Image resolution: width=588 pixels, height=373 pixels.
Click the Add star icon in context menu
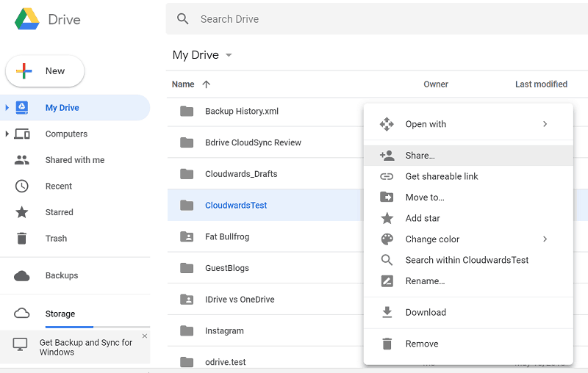pyautogui.click(x=387, y=218)
